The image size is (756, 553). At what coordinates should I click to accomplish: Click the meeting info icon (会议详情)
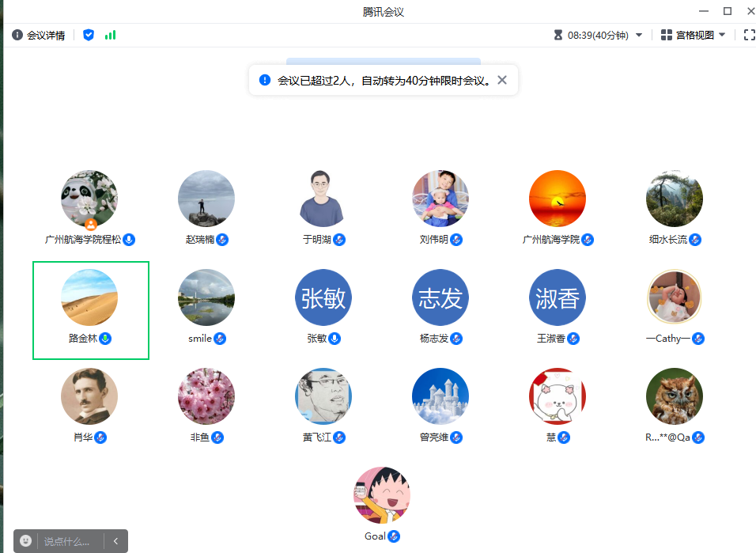coord(17,35)
